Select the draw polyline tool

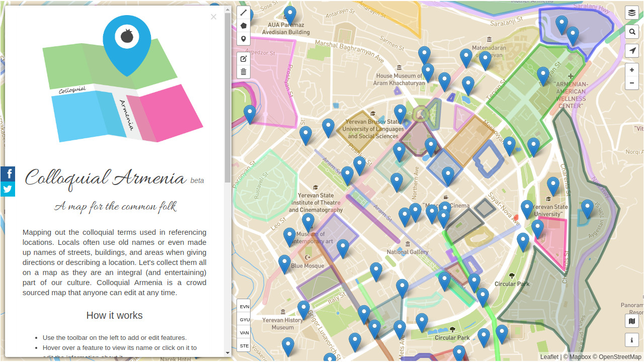(244, 13)
